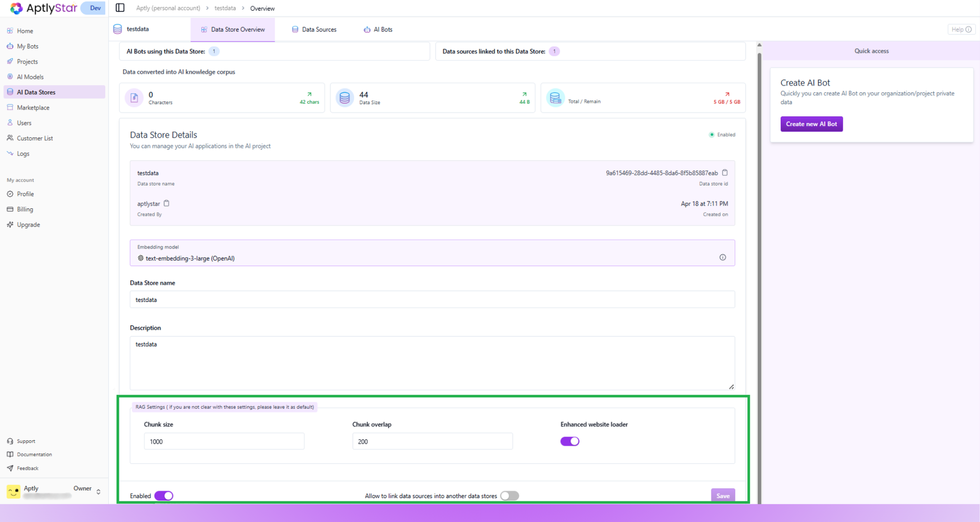Click the Dev environment badge
Viewport: 980px width, 522px height.
[94, 8]
